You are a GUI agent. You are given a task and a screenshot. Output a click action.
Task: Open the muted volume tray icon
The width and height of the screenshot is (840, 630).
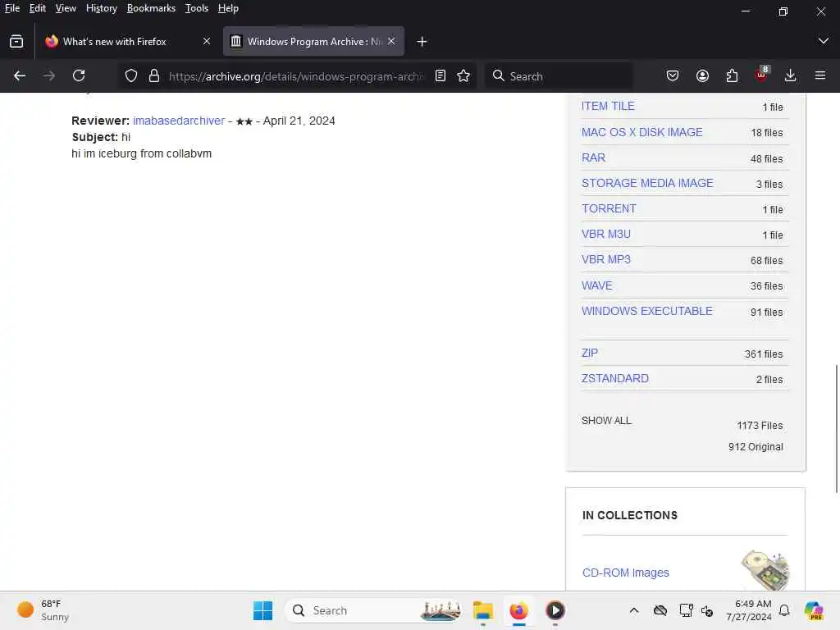[x=707, y=610]
